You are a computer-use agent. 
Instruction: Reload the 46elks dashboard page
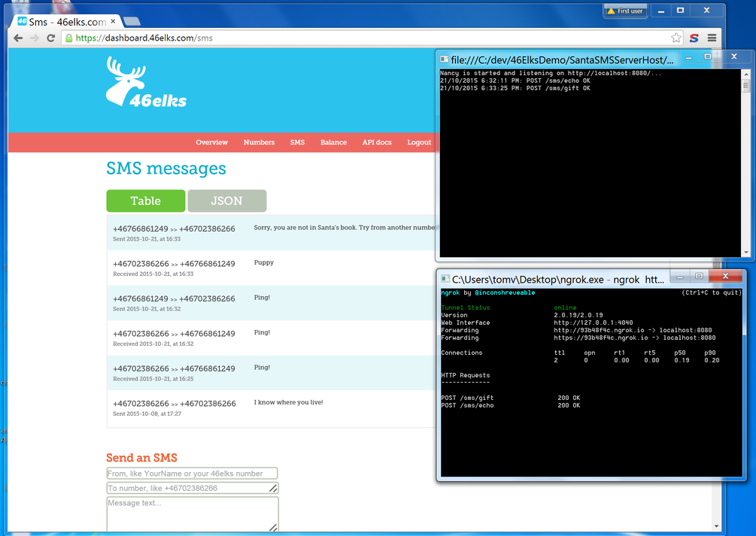coord(50,38)
